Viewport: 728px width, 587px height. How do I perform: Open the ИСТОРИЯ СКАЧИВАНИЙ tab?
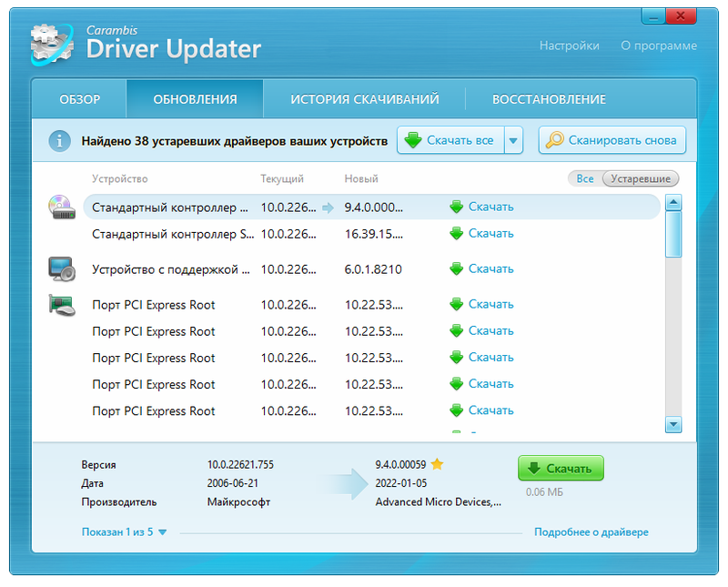365,99
